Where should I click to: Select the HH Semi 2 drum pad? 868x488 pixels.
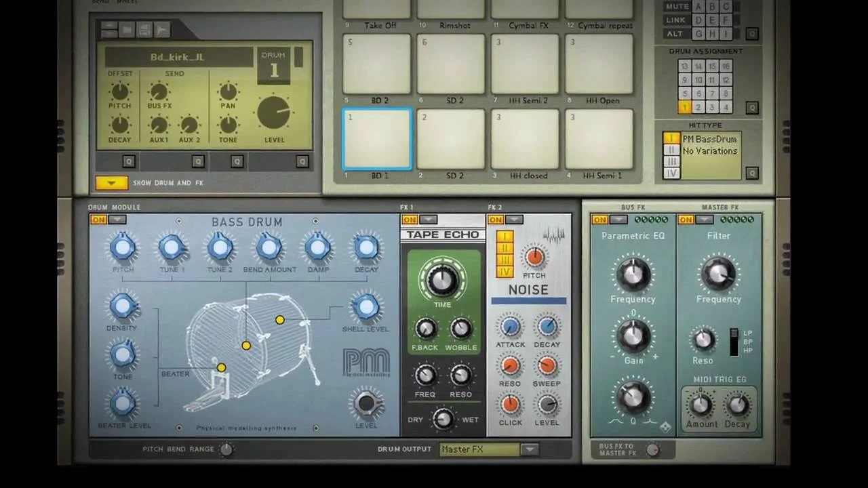pos(526,64)
